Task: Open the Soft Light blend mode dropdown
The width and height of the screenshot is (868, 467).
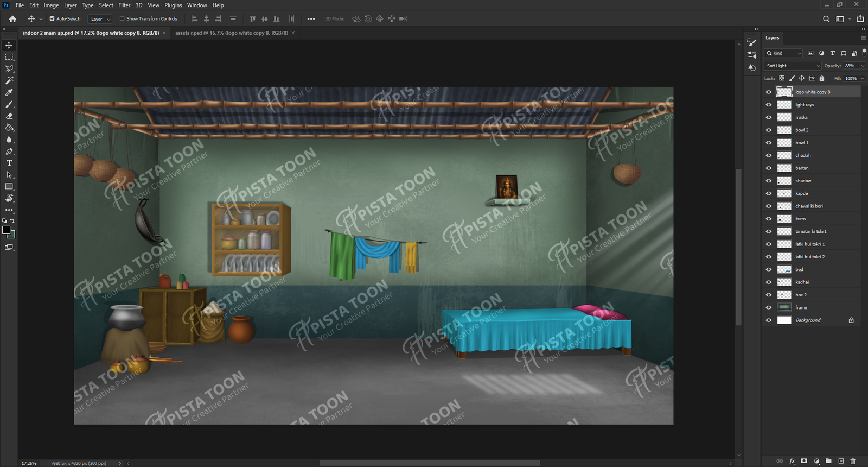Action: pyautogui.click(x=793, y=66)
